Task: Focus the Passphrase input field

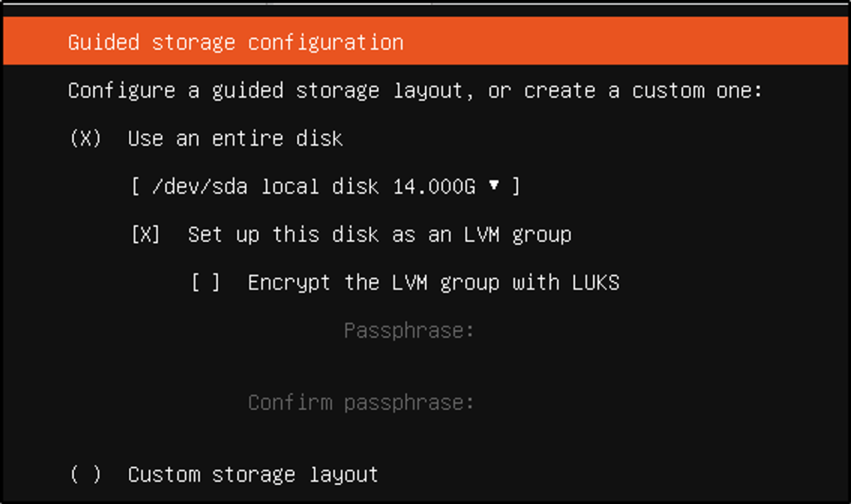Action: (582, 331)
